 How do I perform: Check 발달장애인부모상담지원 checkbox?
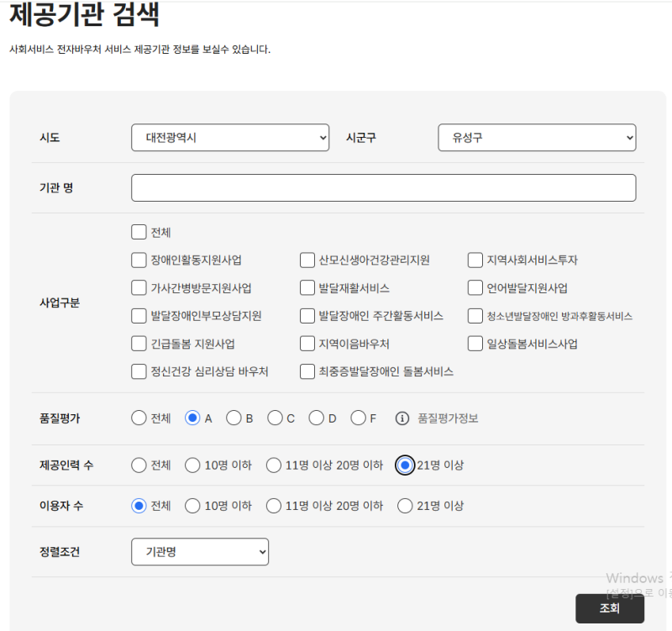139,316
